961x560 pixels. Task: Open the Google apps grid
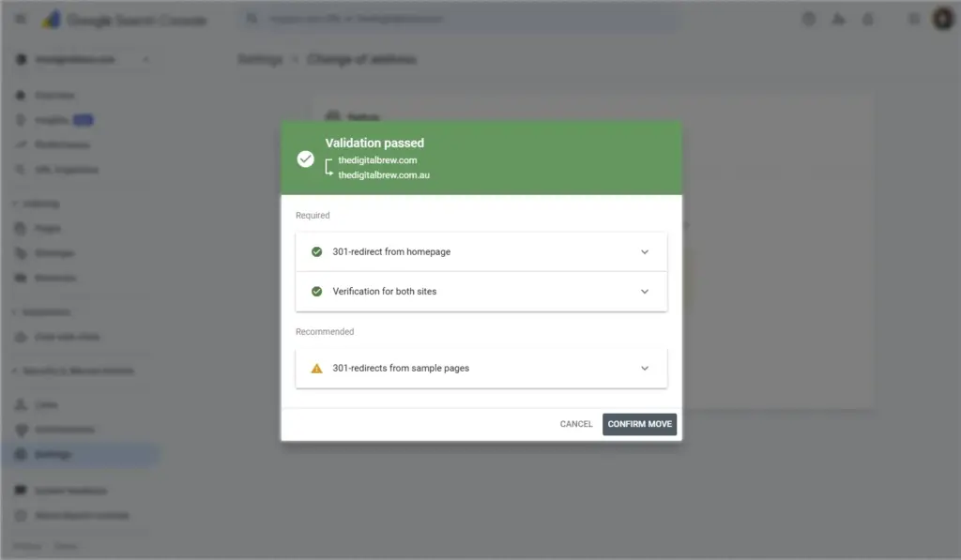(914, 19)
